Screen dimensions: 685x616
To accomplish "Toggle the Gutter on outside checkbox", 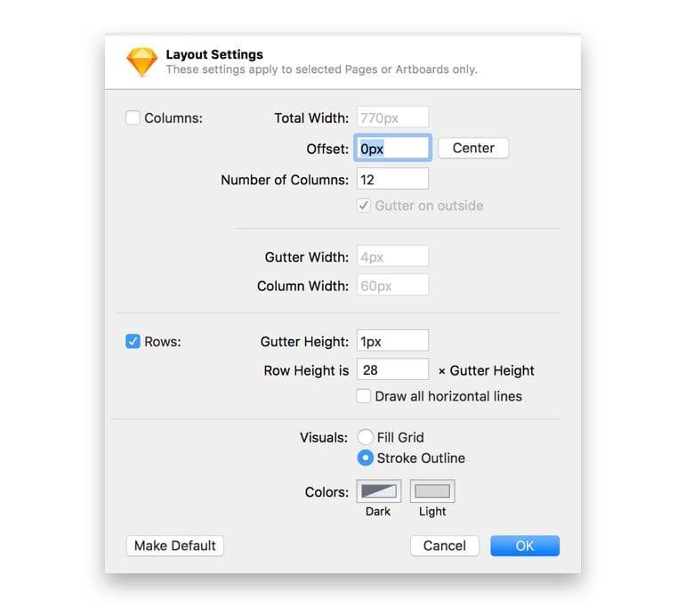I will pyautogui.click(x=364, y=206).
